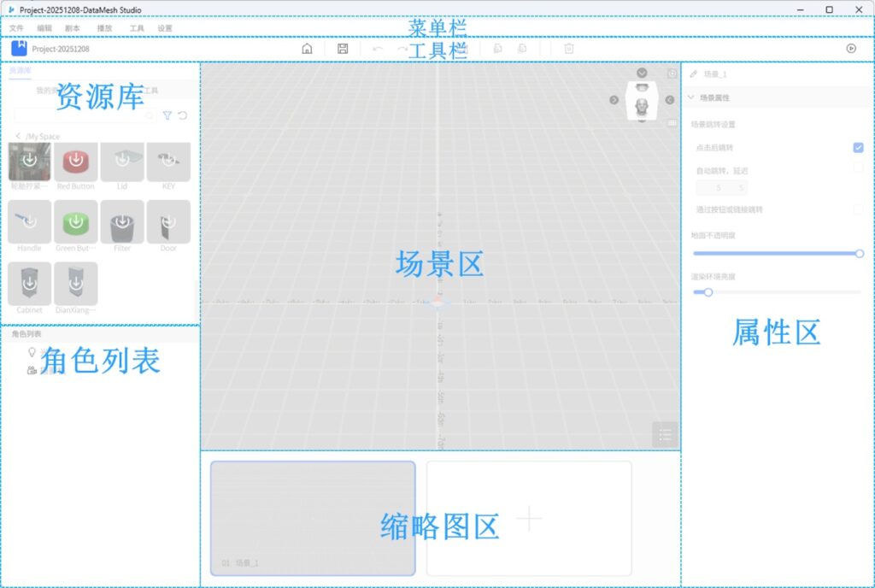
Task: Enable the 通过按钮或链接跳转 checkbox
Action: [x=858, y=209]
